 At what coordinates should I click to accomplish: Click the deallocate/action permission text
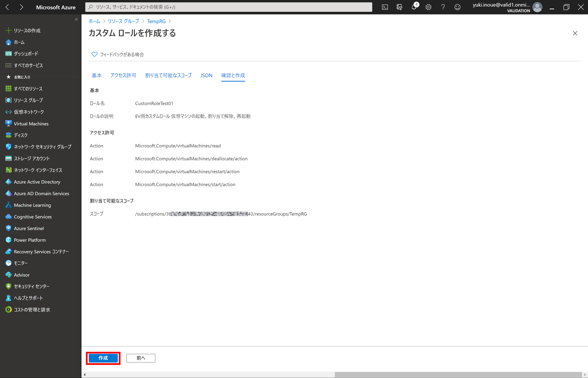click(x=191, y=159)
